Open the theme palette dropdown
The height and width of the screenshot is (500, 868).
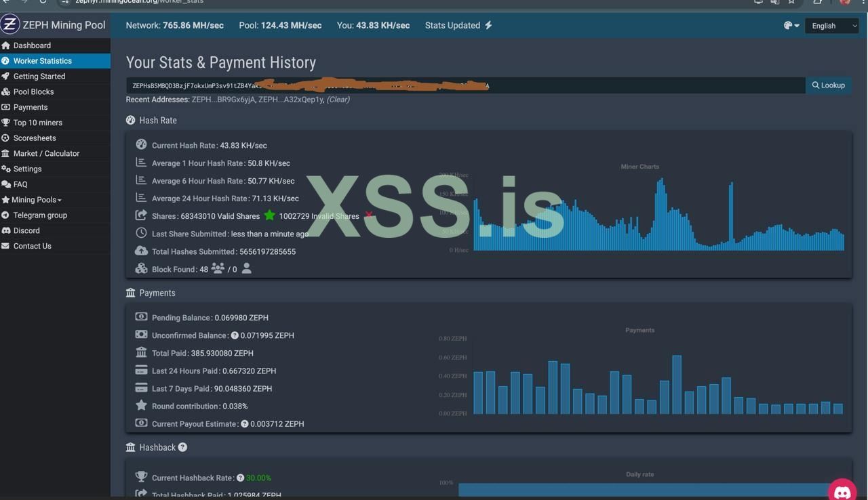(791, 26)
